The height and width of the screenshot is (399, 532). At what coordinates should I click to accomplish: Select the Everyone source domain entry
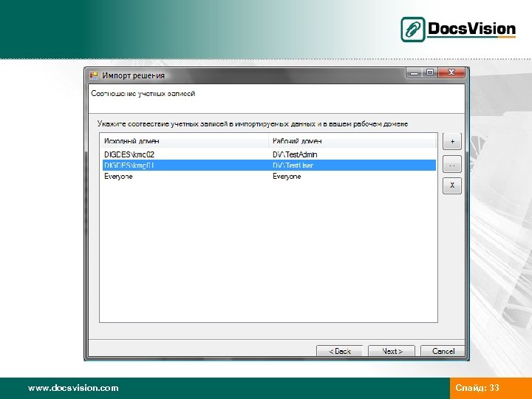[x=118, y=177]
